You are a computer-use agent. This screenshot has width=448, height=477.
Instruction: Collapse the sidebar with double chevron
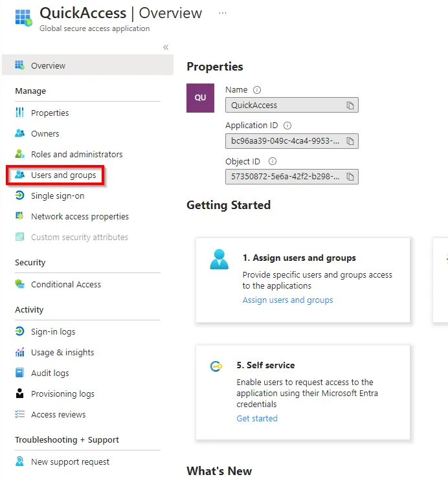click(x=166, y=47)
